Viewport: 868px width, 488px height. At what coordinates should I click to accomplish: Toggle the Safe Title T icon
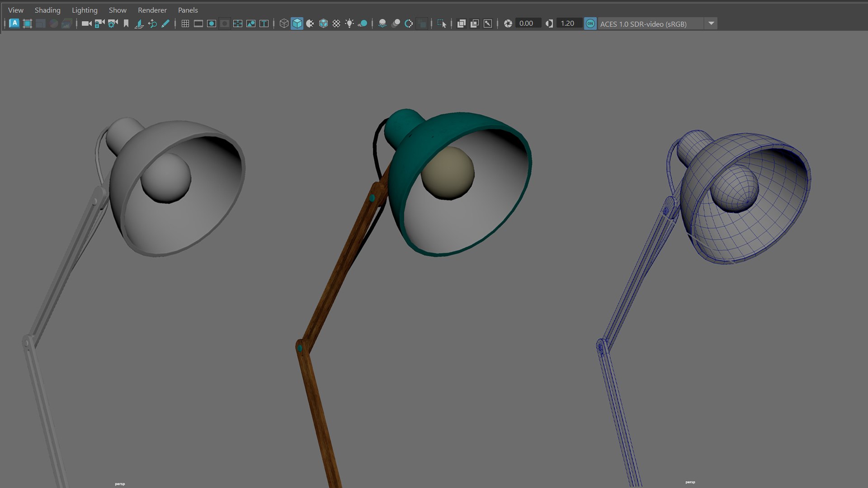click(x=264, y=23)
